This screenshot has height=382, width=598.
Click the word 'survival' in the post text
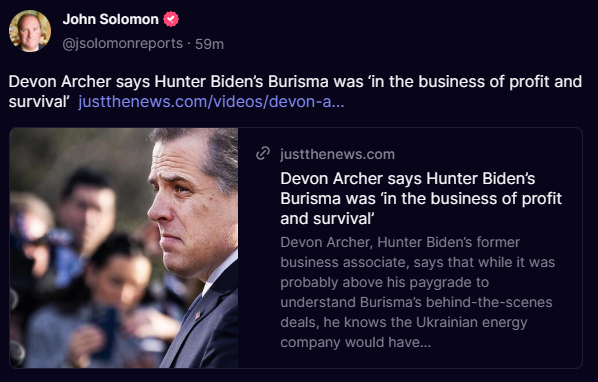pyautogui.click(x=38, y=102)
